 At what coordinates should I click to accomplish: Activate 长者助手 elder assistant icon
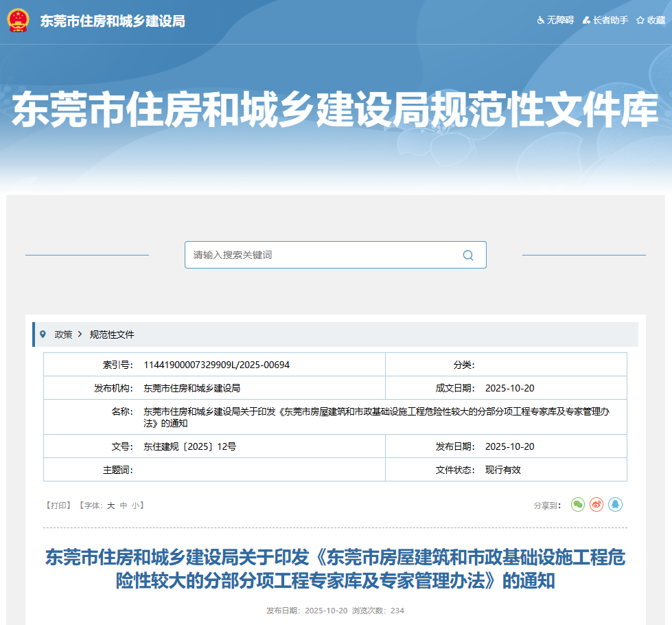(x=587, y=20)
